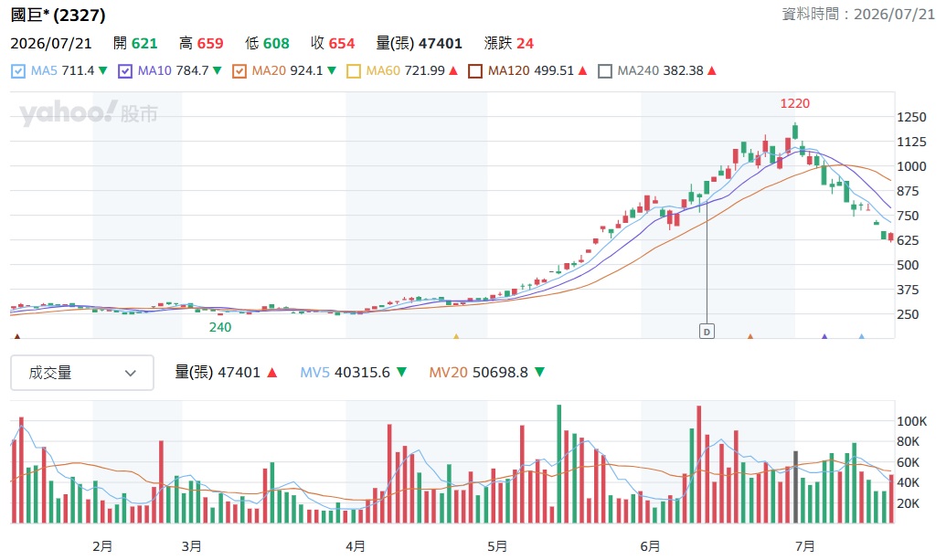Click the orange triangle event marker in June

(749, 336)
